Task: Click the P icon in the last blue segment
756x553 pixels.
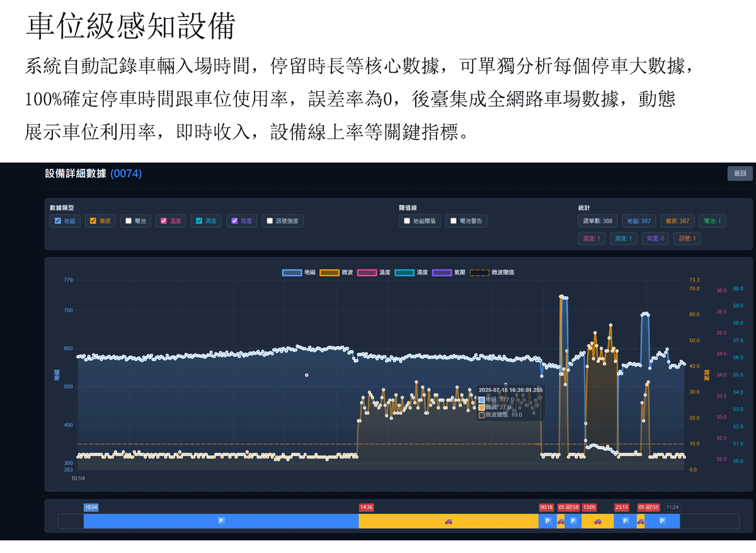Action: click(x=662, y=521)
